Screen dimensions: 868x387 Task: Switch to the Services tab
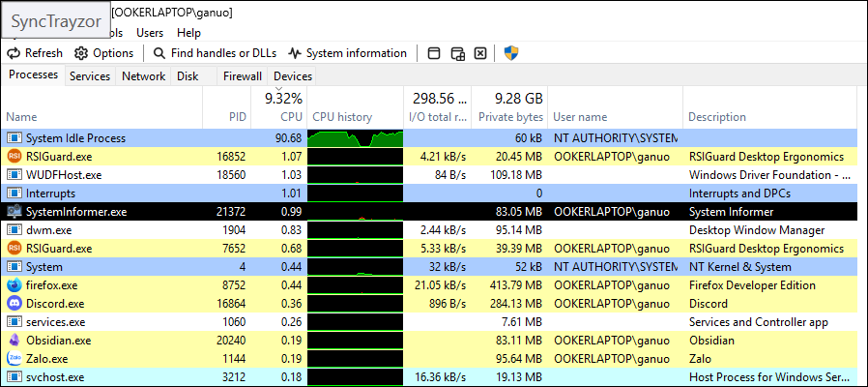pos(90,76)
